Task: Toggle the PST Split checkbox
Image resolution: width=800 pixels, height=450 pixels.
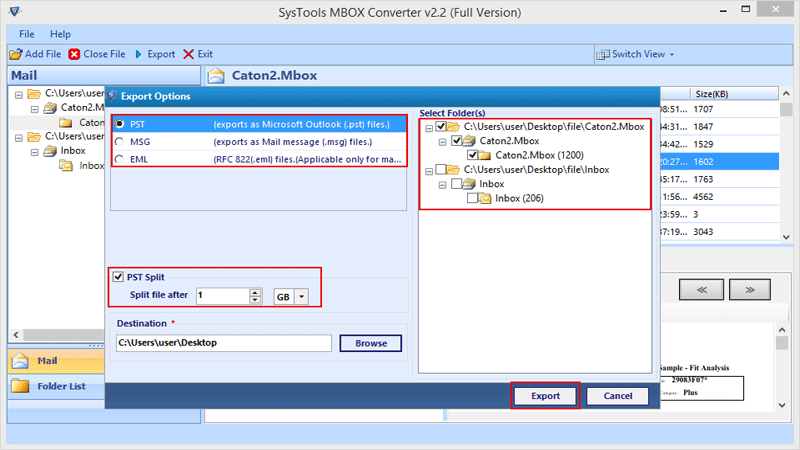Action: [x=118, y=277]
